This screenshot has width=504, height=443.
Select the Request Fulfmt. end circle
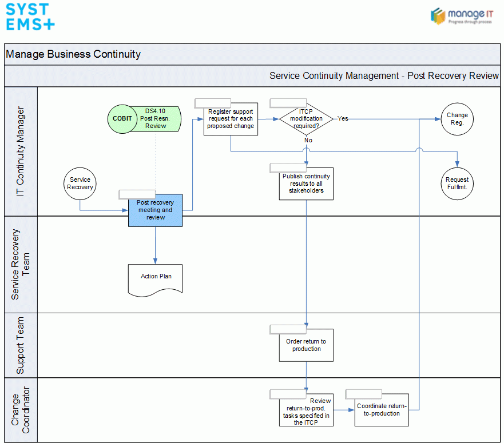(457, 183)
